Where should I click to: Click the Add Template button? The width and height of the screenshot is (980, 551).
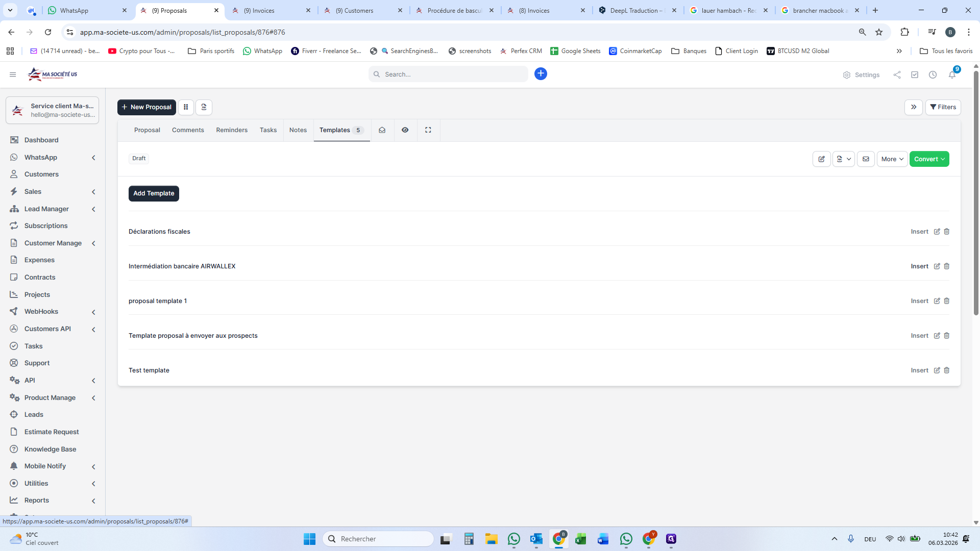click(154, 193)
